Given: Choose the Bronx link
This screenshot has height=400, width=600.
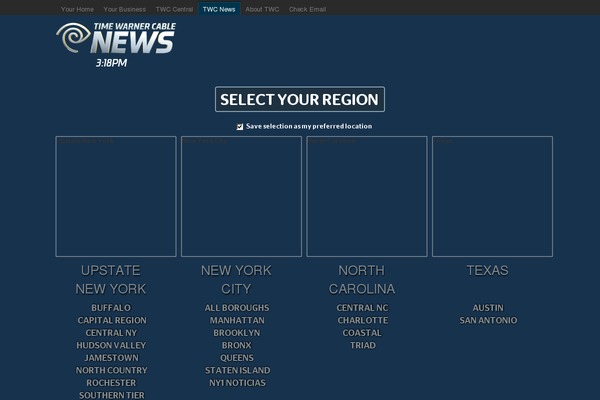Looking at the screenshot, I should (x=236, y=345).
